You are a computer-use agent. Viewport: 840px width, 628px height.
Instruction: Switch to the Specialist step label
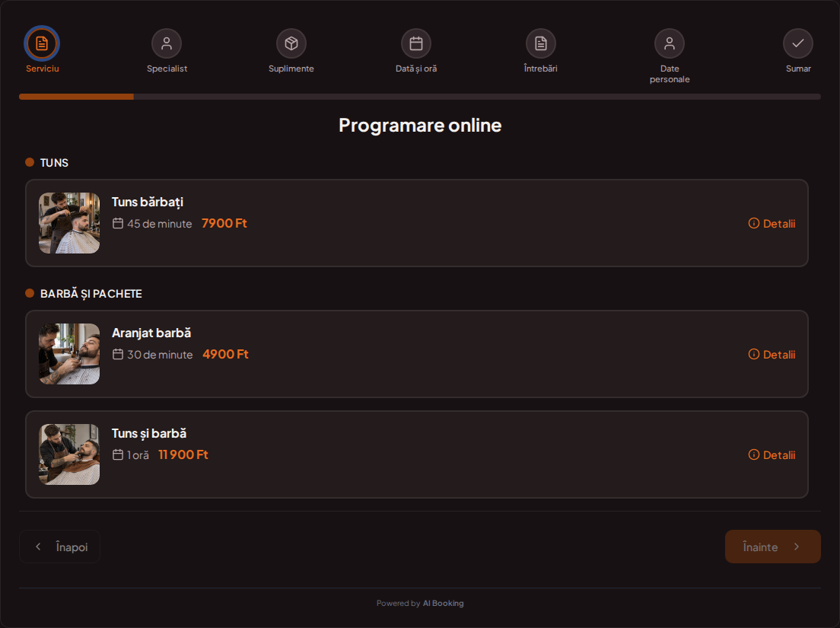(167, 69)
